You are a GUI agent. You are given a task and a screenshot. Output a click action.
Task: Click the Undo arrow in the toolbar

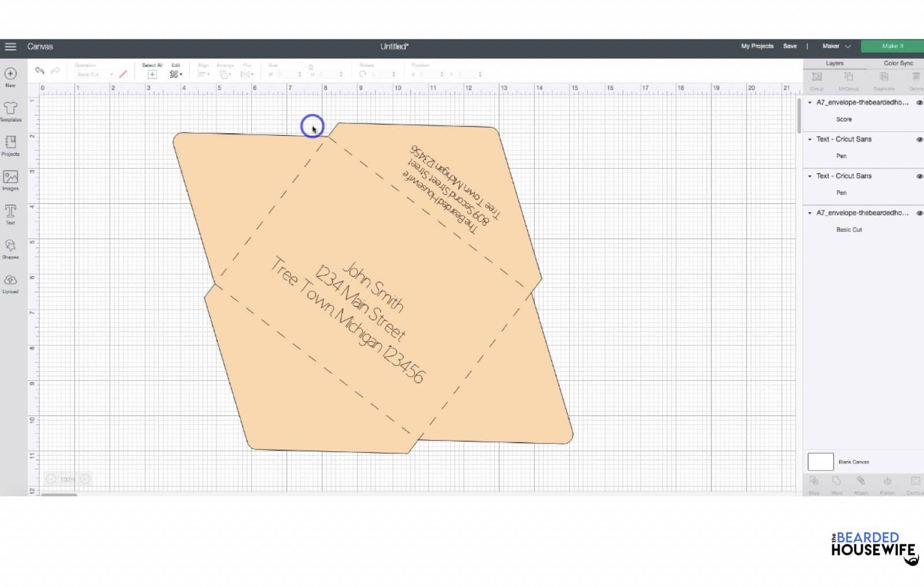pos(39,72)
